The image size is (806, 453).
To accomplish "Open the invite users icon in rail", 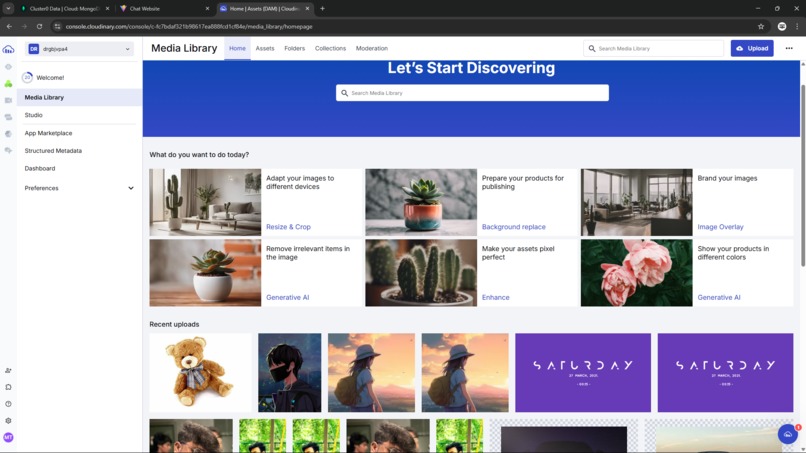I will 8,370.
